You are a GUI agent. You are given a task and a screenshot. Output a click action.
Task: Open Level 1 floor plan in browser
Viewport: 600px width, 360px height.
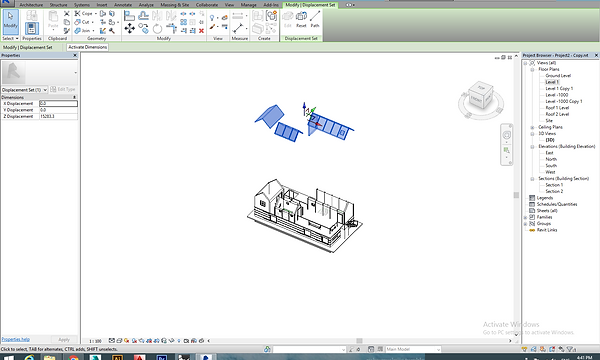click(x=552, y=82)
